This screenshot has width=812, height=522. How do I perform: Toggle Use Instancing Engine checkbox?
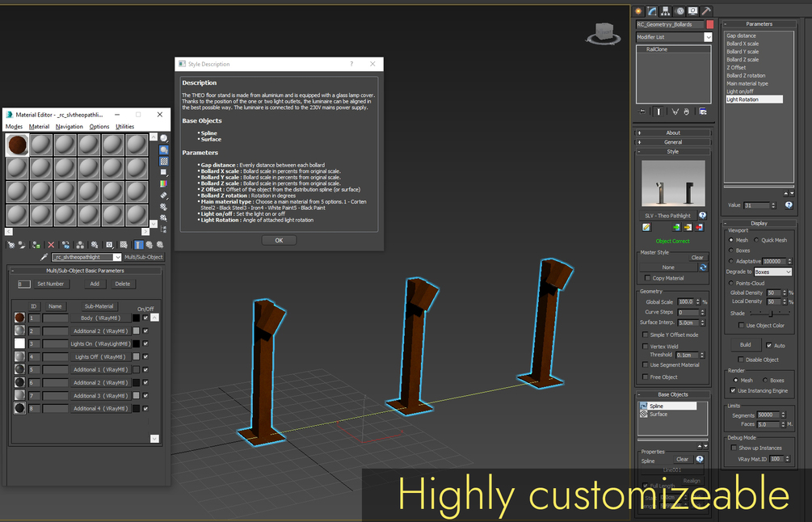(733, 390)
